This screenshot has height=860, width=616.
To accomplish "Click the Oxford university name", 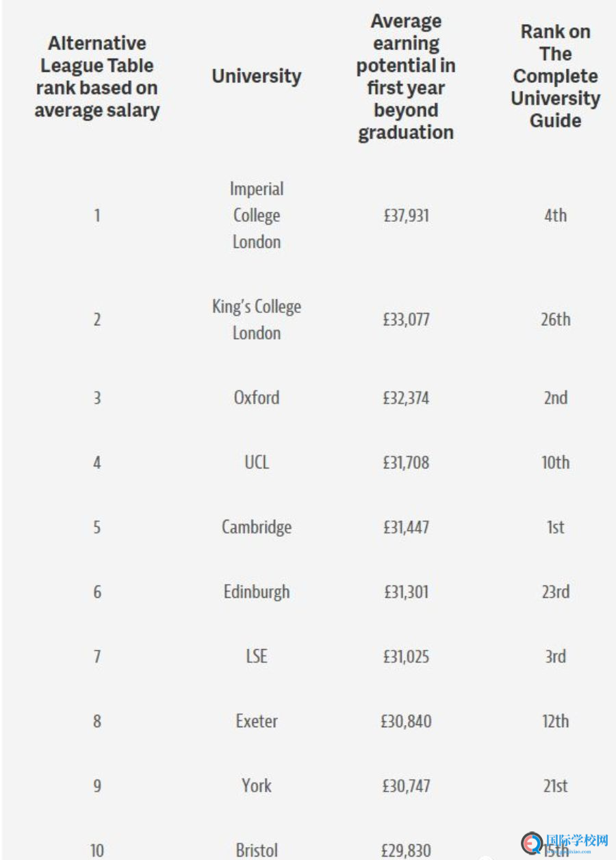I will [257, 398].
